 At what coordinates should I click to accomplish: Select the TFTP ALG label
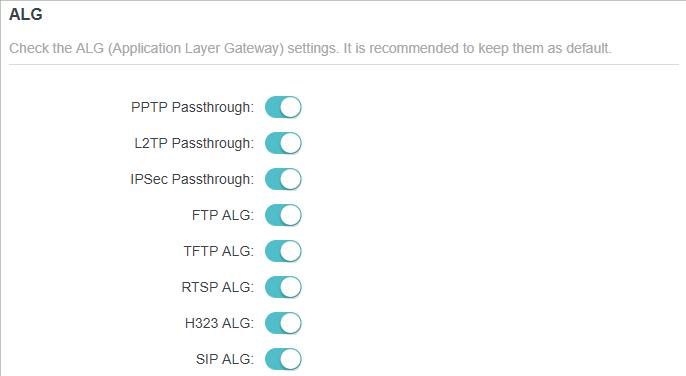(219, 251)
